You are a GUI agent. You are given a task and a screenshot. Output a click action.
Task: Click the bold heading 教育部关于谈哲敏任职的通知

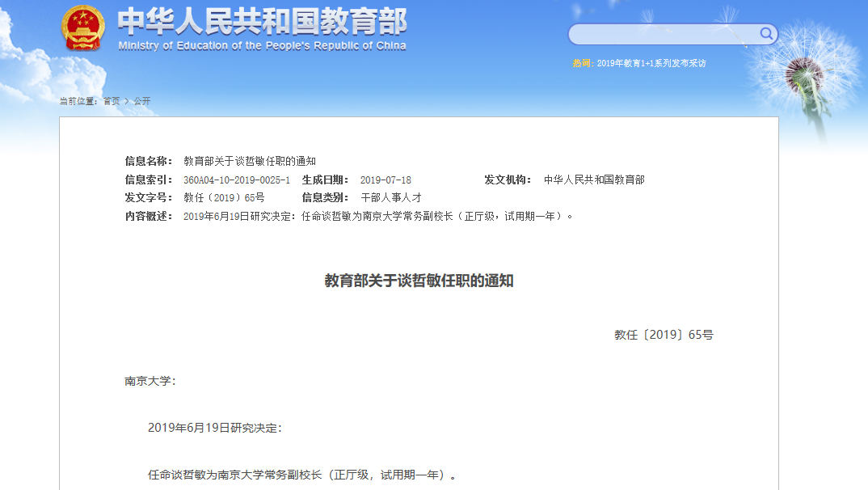(419, 281)
